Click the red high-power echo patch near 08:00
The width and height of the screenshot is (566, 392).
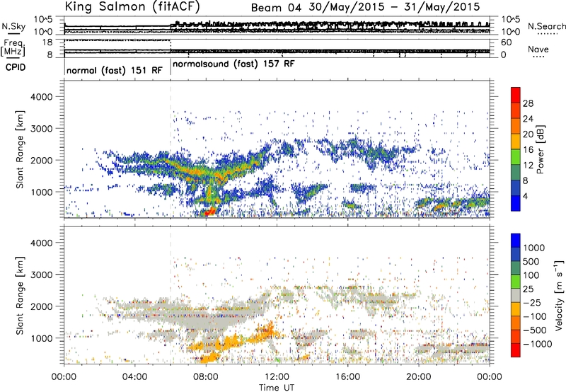tap(209, 212)
